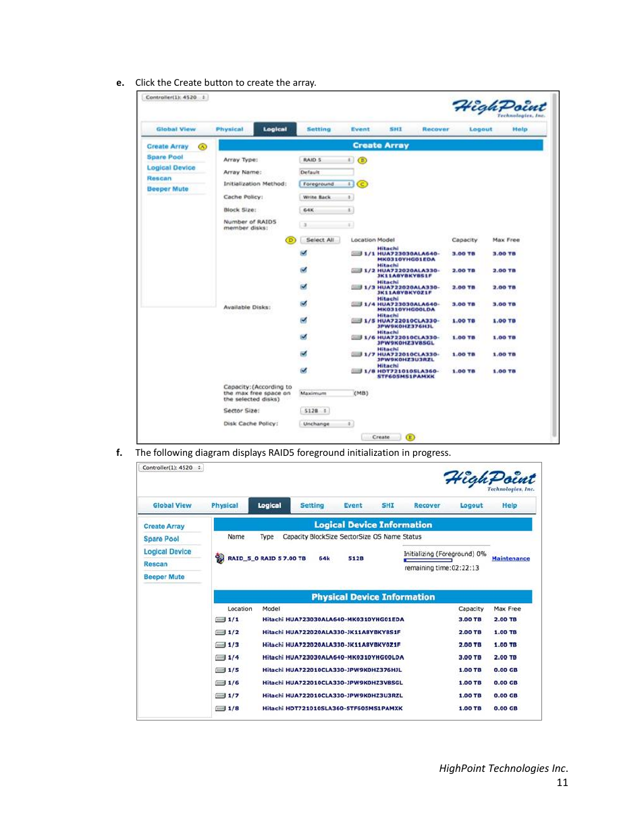Click the Array Name field showing Default

(327, 172)
